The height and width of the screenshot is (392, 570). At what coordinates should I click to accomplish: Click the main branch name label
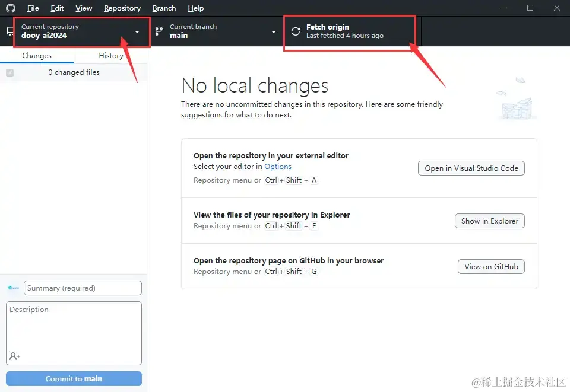[179, 36]
